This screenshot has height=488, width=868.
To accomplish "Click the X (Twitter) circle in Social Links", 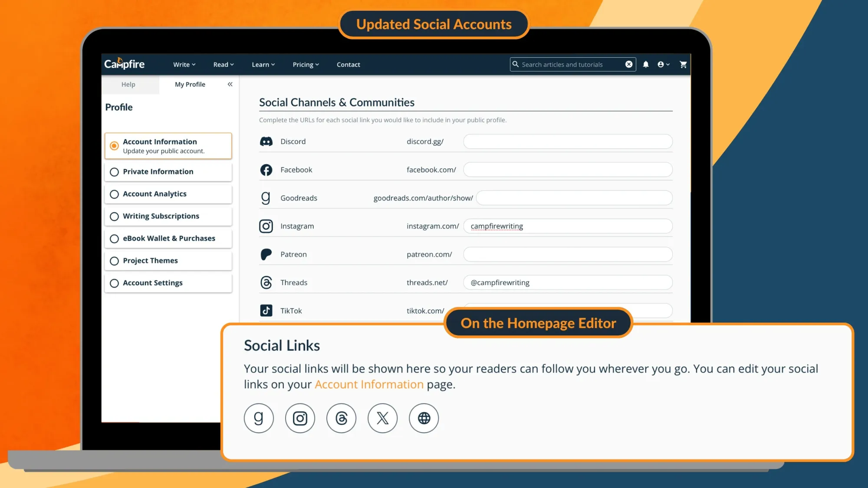I will [382, 418].
